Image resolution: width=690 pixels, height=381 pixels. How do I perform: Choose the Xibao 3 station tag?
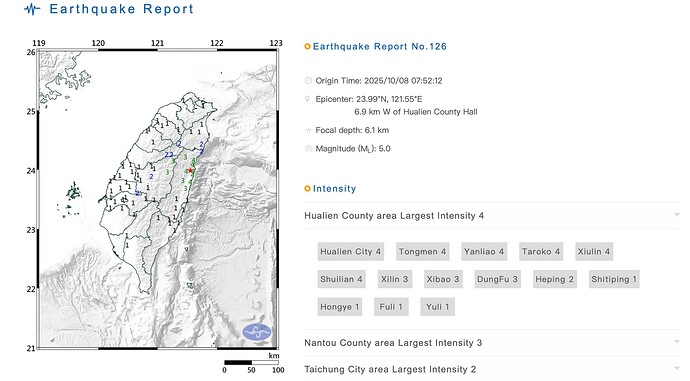pyautogui.click(x=443, y=279)
